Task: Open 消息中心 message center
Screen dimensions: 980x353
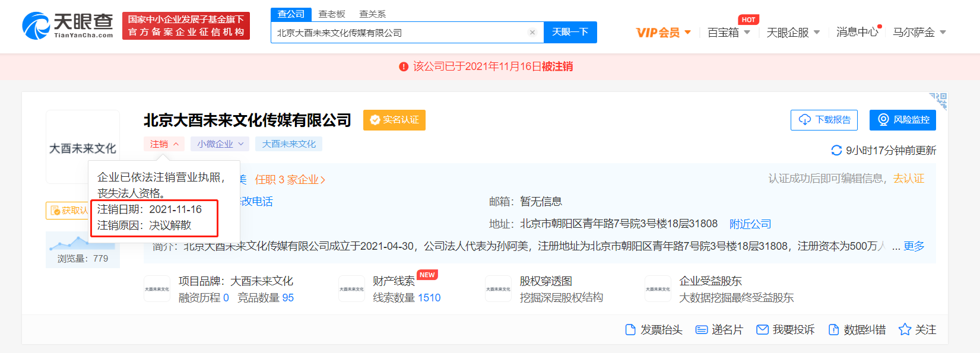Action: (x=857, y=33)
